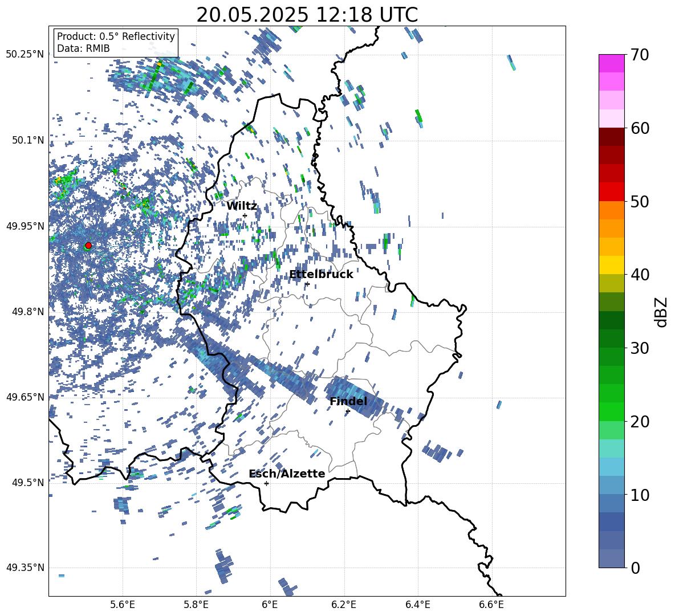Click the 5.6°E longitude tick label
The height and width of the screenshot is (616, 675).
pos(123,605)
